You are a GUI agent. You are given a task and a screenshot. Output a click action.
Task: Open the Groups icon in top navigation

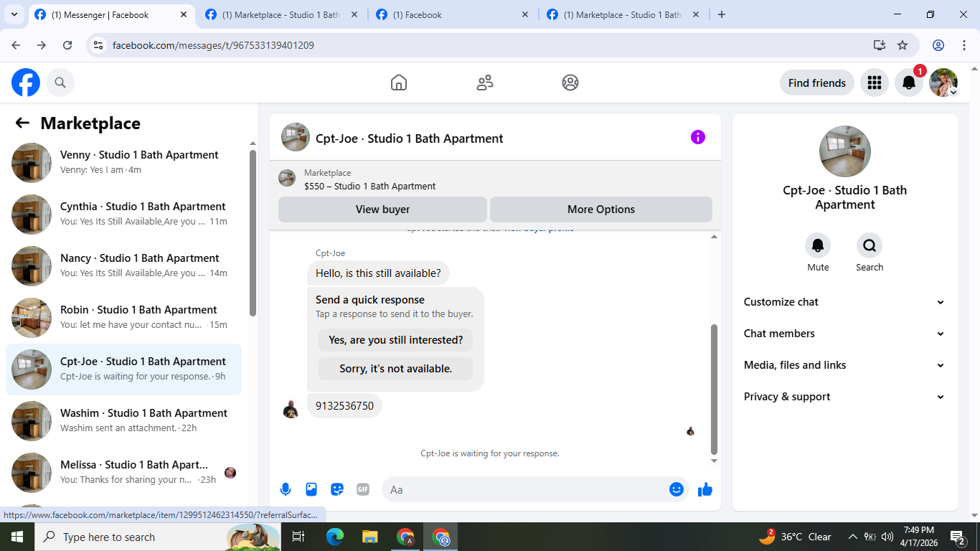click(x=570, y=83)
